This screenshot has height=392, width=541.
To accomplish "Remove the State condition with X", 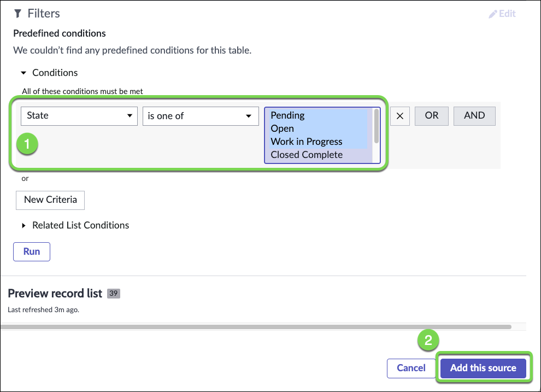I will [399, 116].
